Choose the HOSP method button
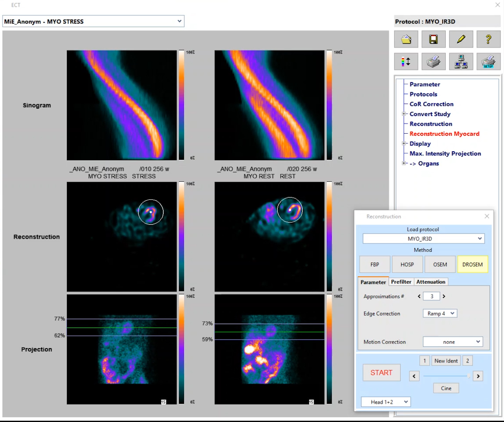This screenshot has width=504, height=422. [x=407, y=265]
